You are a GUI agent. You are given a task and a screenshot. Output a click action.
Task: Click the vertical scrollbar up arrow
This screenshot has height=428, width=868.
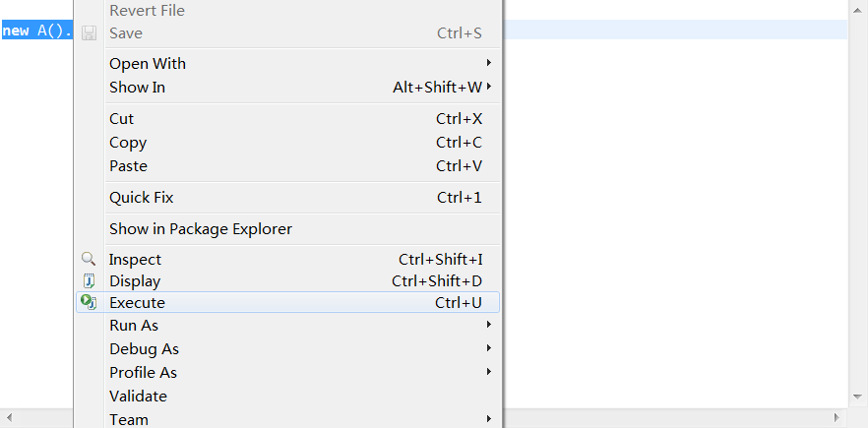tap(858, 6)
